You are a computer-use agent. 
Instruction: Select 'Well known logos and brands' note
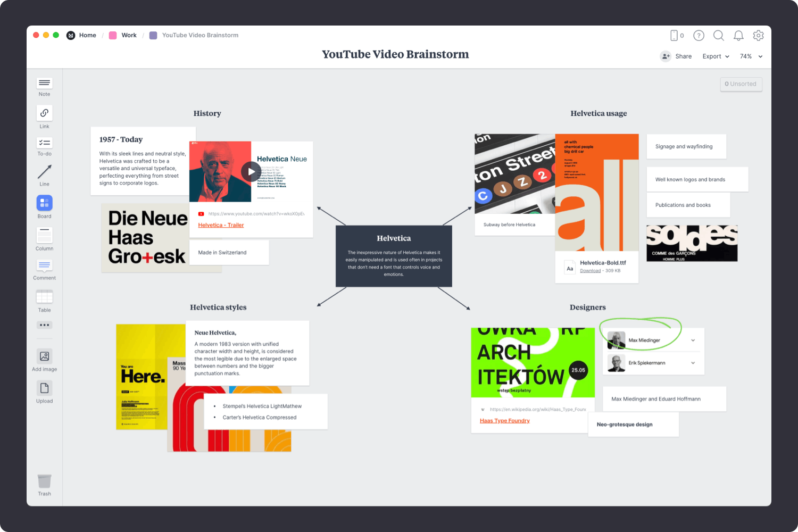[697, 179]
